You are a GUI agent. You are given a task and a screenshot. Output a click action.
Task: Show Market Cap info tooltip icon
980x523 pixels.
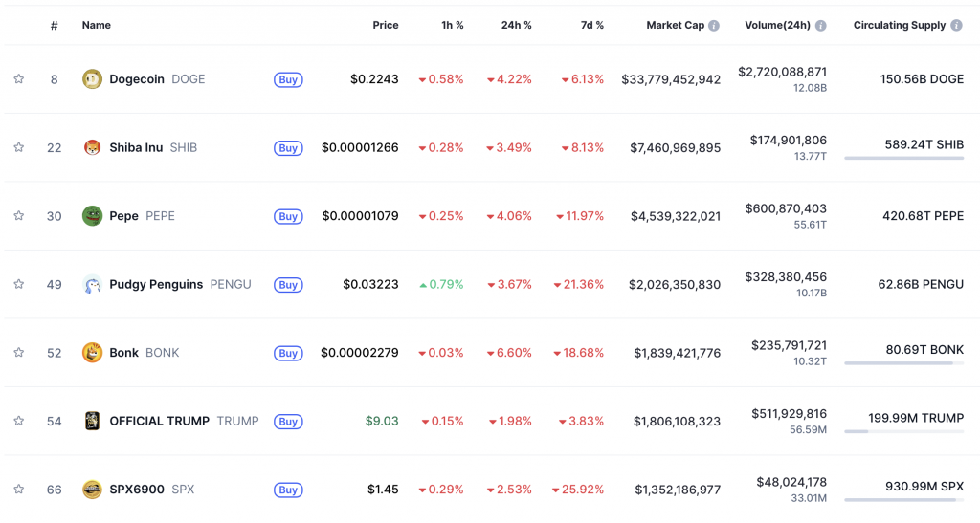[x=714, y=26]
